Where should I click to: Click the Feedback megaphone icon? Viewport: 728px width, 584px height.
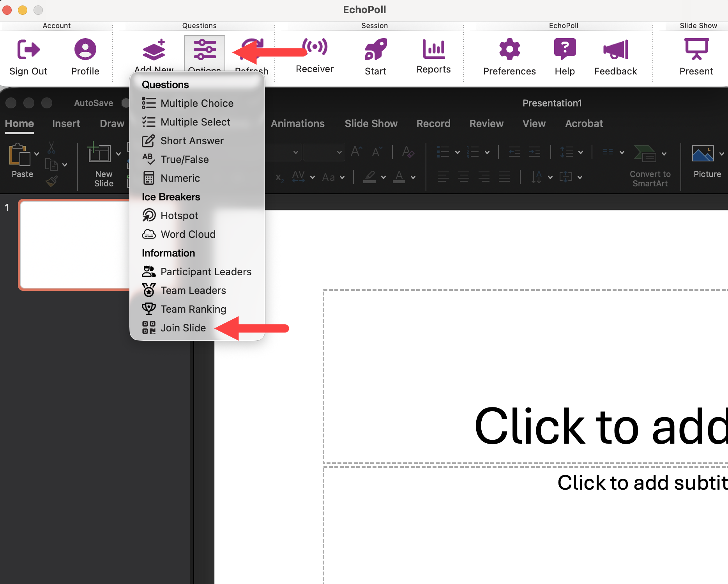coord(616,50)
